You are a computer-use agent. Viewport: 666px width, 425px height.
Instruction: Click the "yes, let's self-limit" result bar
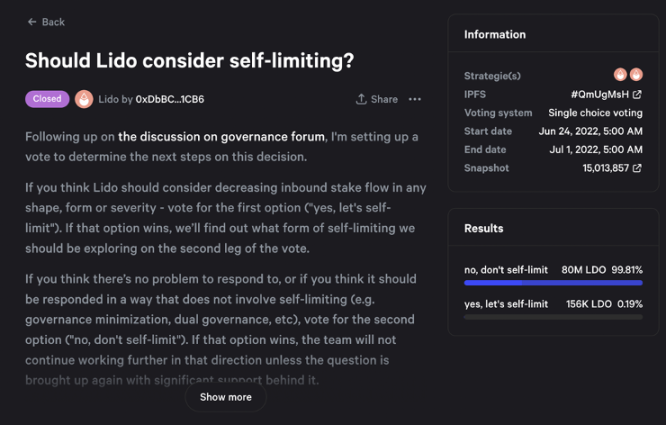553,316
